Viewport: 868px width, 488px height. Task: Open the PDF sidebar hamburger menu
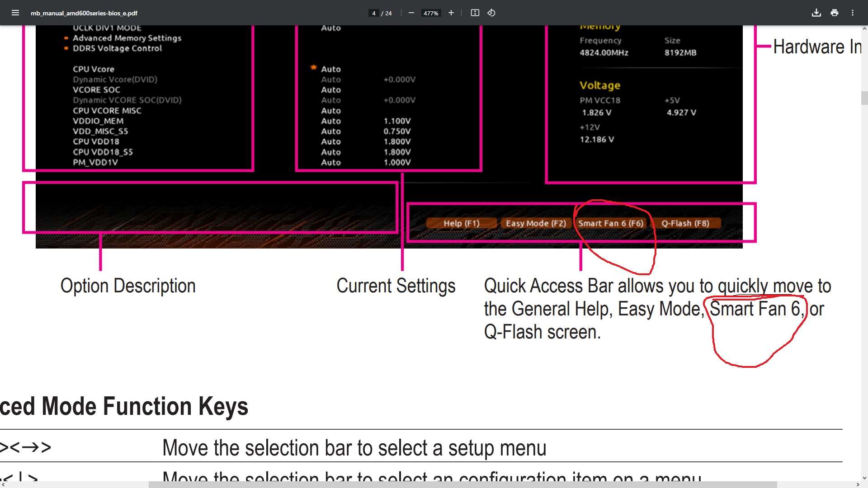(x=15, y=13)
